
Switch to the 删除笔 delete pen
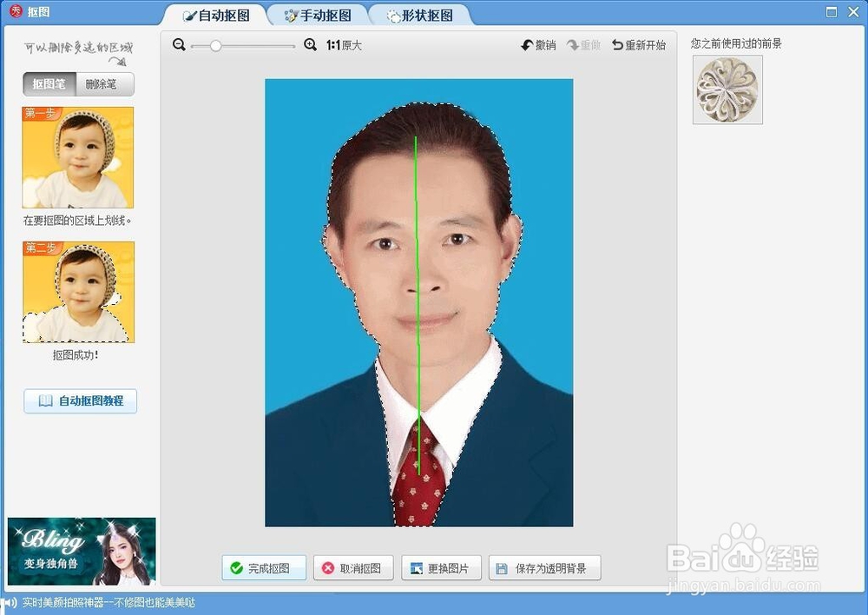click(104, 84)
